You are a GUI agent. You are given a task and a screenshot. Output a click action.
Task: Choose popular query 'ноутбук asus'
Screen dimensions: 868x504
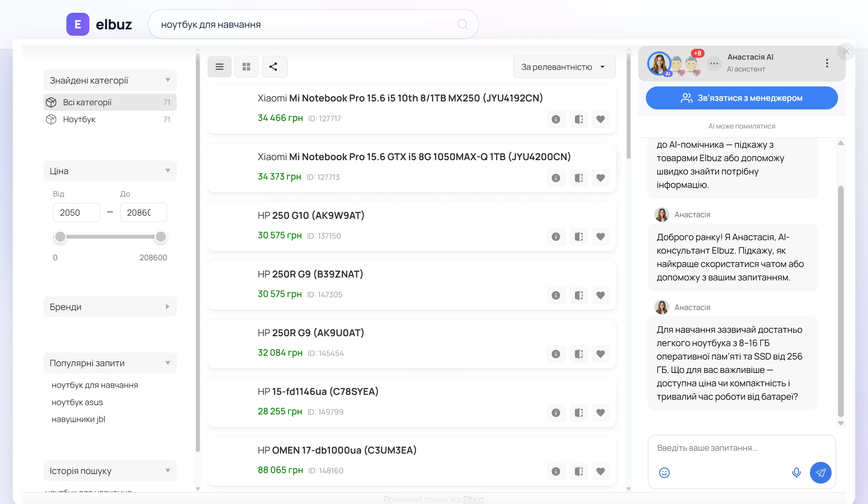(77, 402)
